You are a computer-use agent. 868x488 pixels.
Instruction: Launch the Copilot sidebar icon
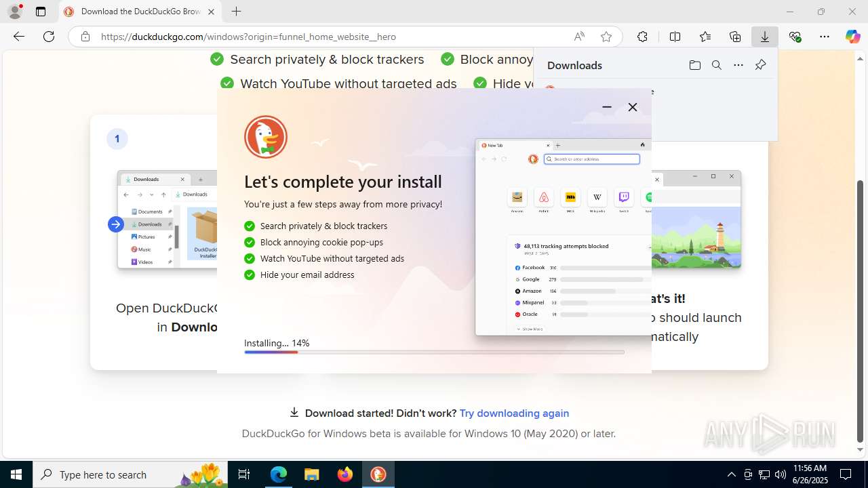click(x=852, y=37)
